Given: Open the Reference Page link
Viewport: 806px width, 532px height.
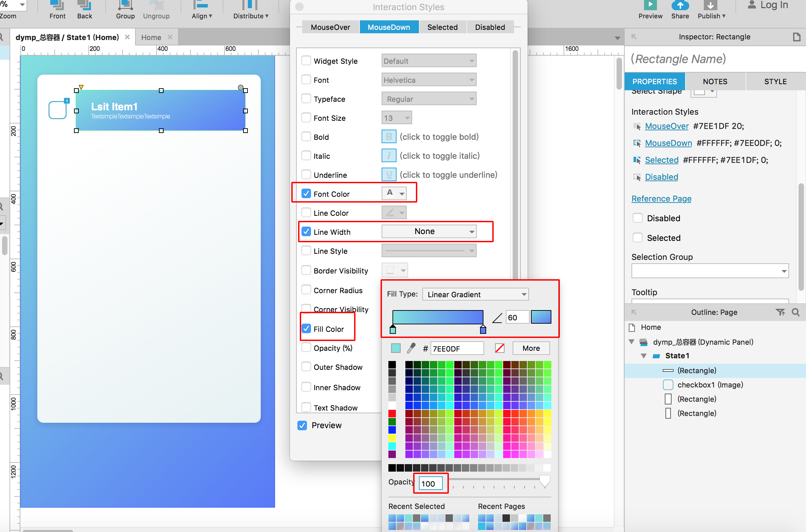Looking at the screenshot, I should click(661, 198).
